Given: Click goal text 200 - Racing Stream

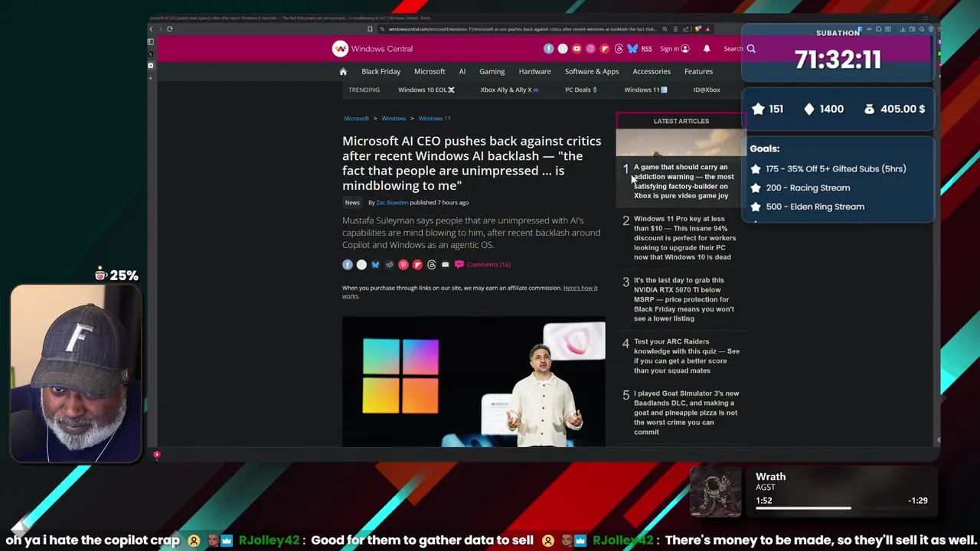Looking at the screenshot, I should click(x=808, y=187).
